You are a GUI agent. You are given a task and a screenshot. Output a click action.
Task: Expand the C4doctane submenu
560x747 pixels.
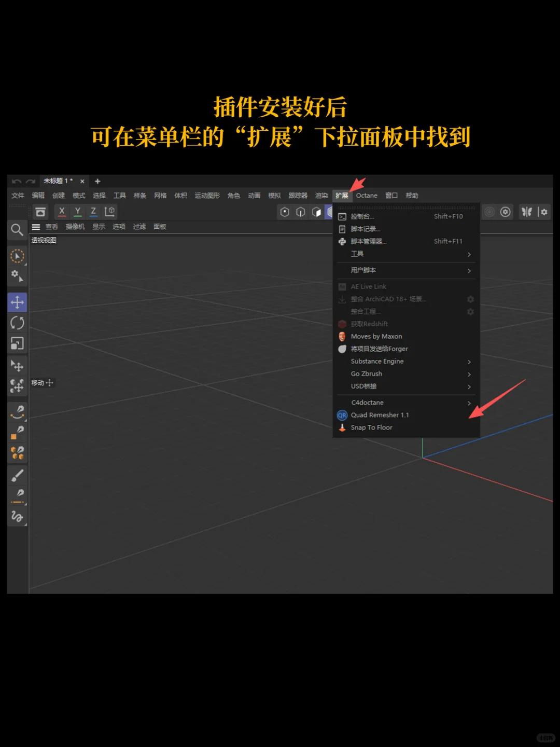tap(367, 403)
